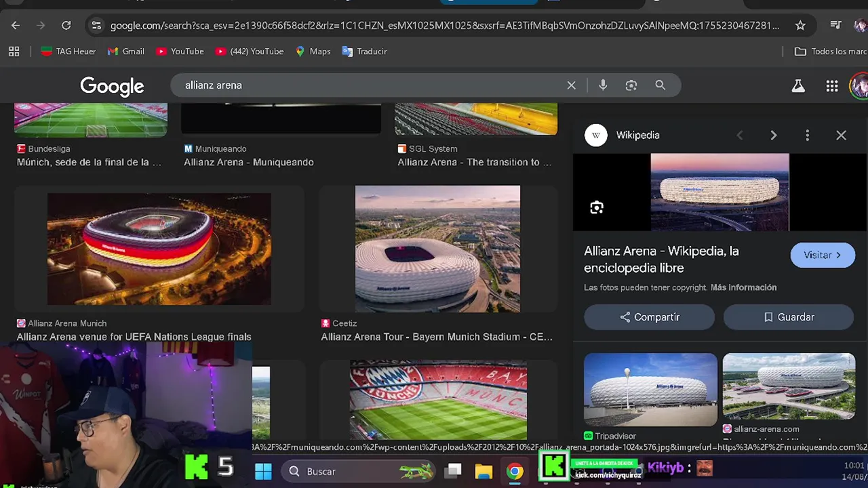Open Search Labs flask icon

tap(798, 86)
